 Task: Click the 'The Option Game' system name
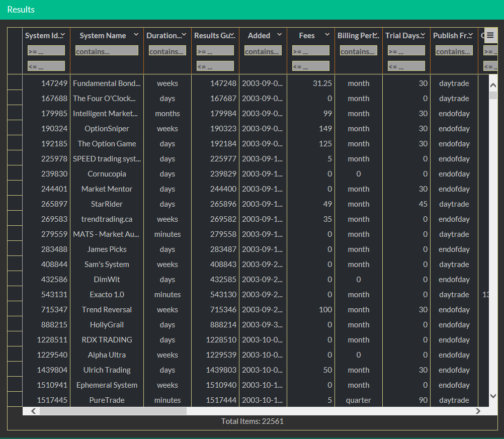click(x=107, y=144)
